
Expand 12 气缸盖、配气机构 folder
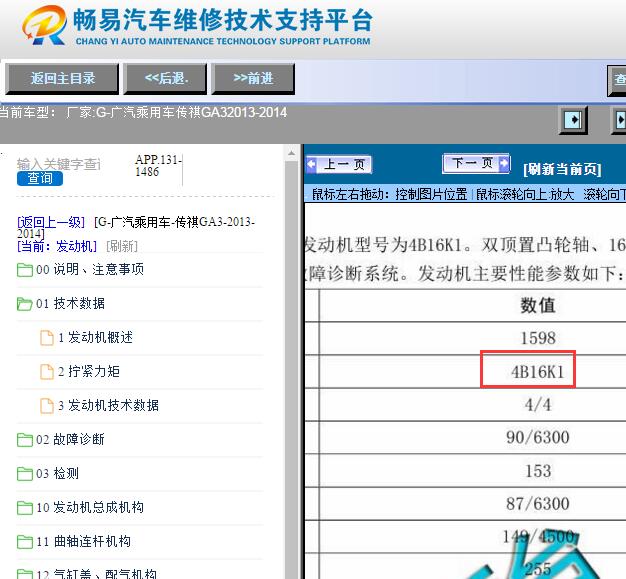click(x=96, y=573)
